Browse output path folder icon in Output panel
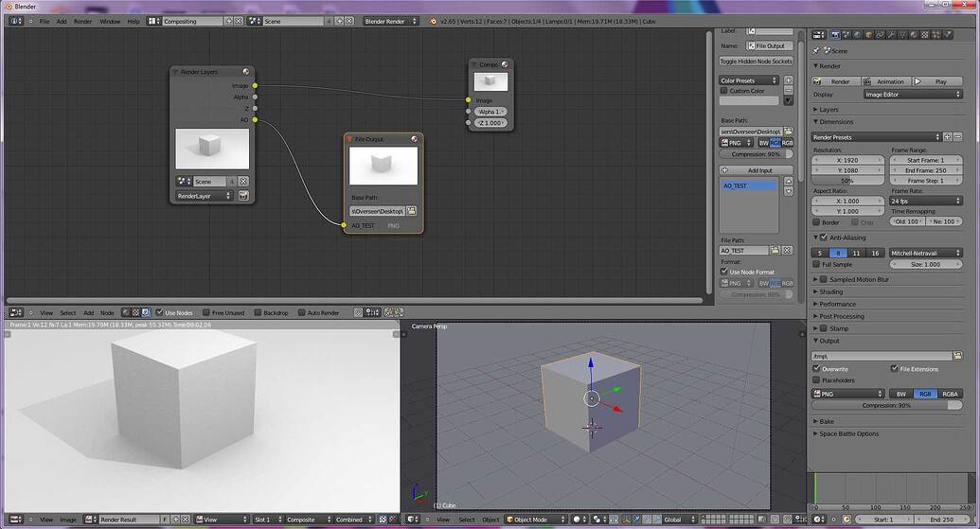Viewport: 980px width, 529px height. point(957,356)
